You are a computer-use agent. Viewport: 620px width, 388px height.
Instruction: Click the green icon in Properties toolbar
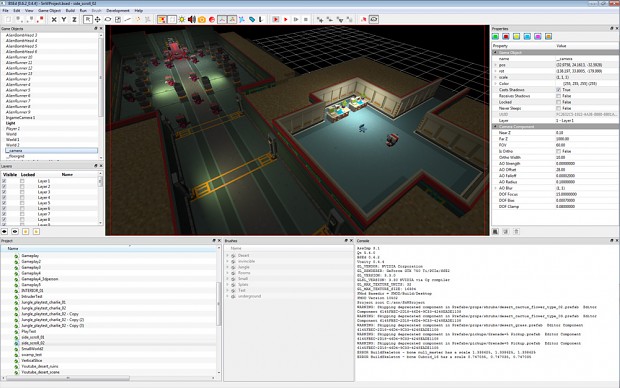[x=495, y=36]
